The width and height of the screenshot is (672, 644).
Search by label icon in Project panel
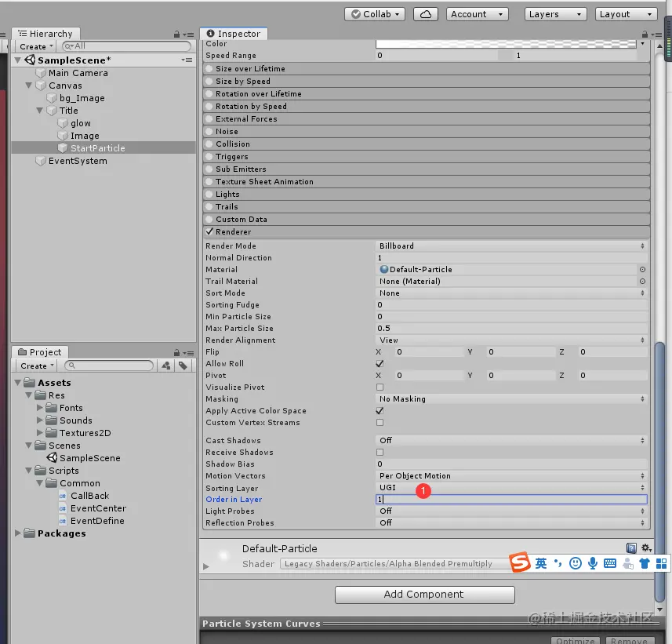click(x=183, y=366)
